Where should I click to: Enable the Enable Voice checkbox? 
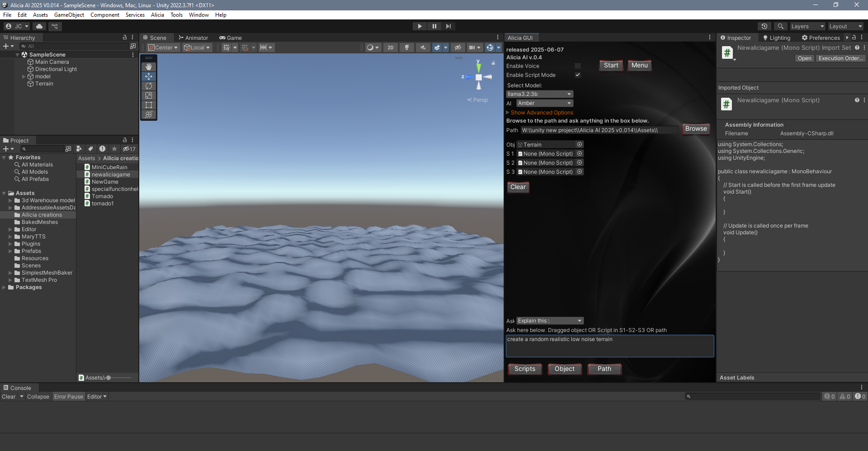click(577, 66)
